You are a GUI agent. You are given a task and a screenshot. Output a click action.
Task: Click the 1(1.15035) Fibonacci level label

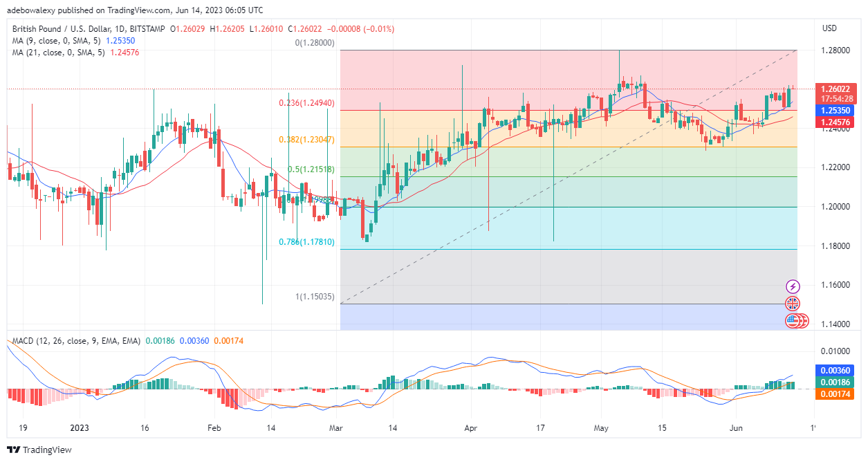(315, 297)
